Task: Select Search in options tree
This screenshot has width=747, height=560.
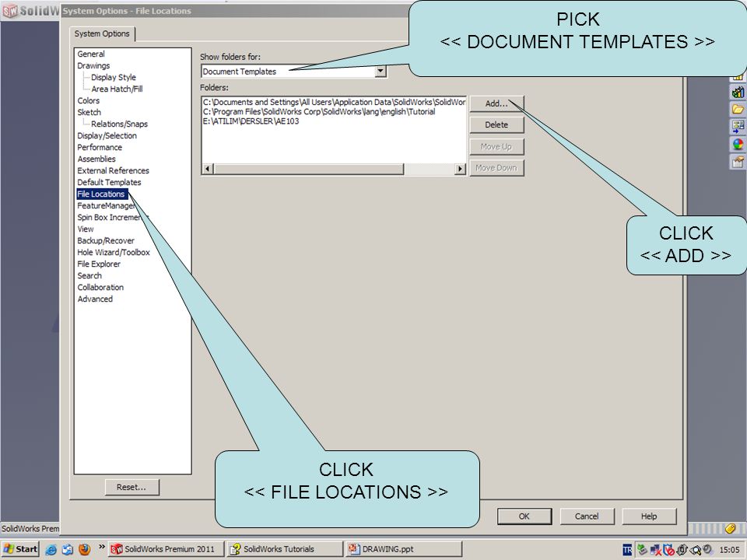Action: click(89, 275)
